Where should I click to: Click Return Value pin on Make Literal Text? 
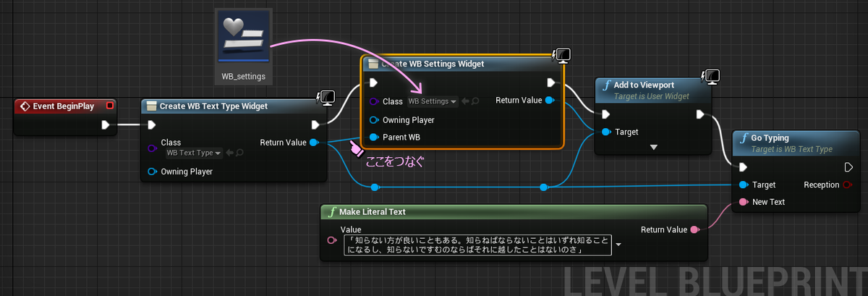point(695,229)
